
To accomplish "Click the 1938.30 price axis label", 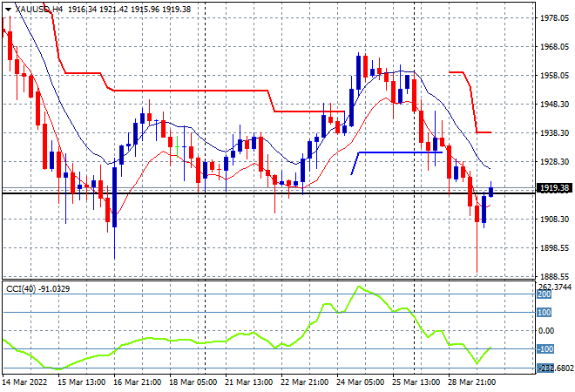I will [555, 132].
